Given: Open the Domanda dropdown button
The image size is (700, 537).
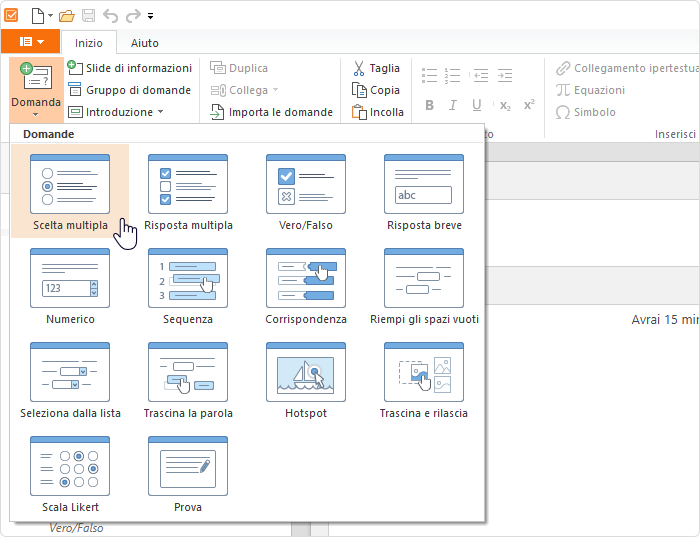Looking at the screenshot, I should pos(36,90).
